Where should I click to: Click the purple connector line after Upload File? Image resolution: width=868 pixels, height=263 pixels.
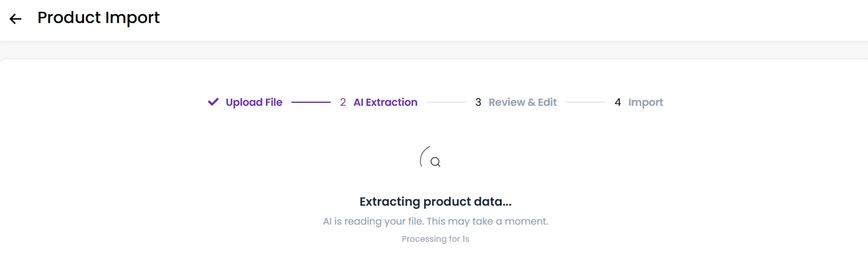311,102
